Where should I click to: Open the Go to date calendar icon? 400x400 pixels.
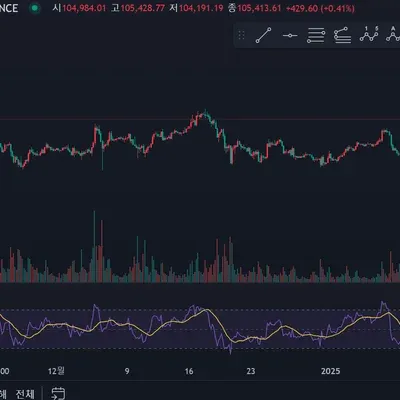coord(58,393)
